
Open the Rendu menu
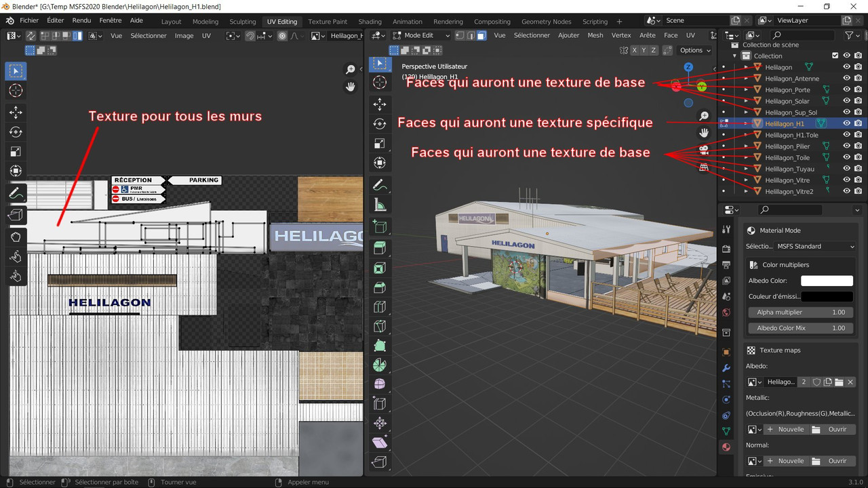coord(81,20)
